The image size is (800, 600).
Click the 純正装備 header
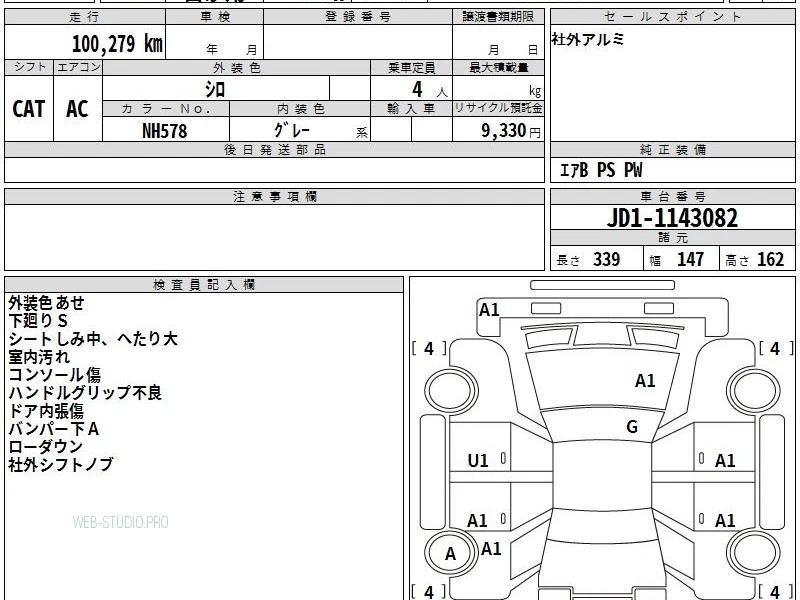pyautogui.click(x=672, y=149)
